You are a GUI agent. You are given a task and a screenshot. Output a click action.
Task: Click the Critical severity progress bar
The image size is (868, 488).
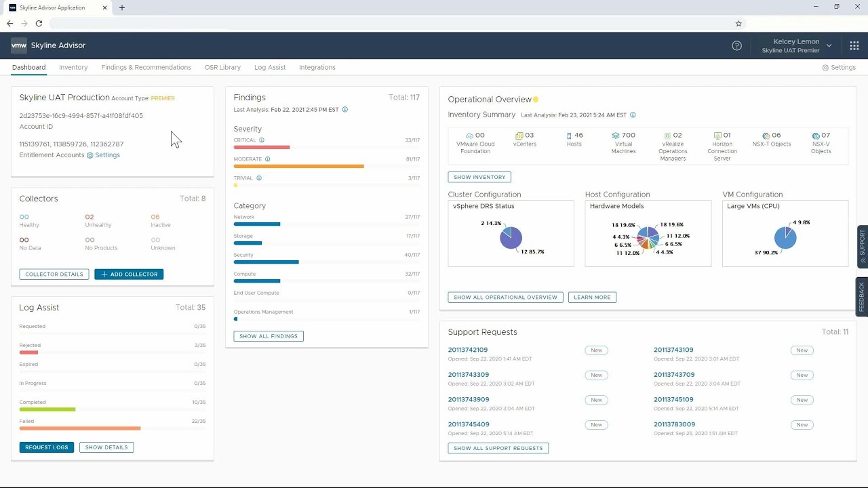pos(262,146)
